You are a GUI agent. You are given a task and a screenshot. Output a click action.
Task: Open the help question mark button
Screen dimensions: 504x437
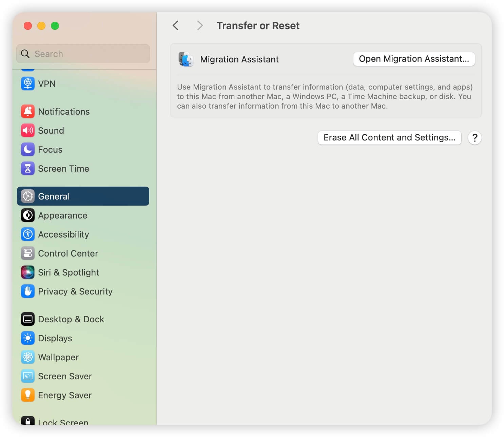475,138
